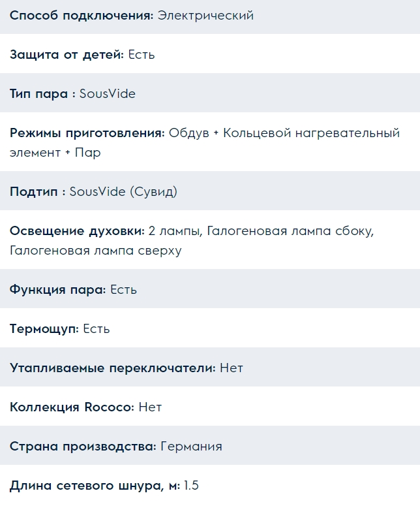
Task: Select the "Электрический" connection value
Action: tap(205, 16)
